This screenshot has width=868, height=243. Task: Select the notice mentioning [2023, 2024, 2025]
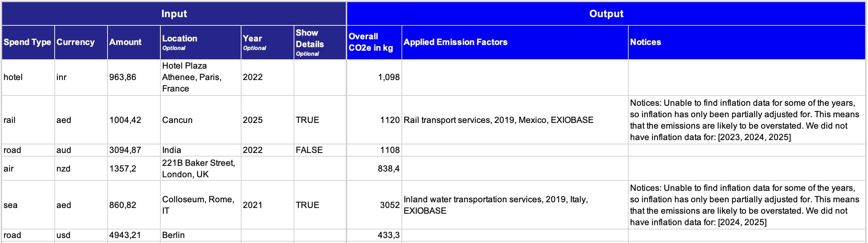click(747, 120)
